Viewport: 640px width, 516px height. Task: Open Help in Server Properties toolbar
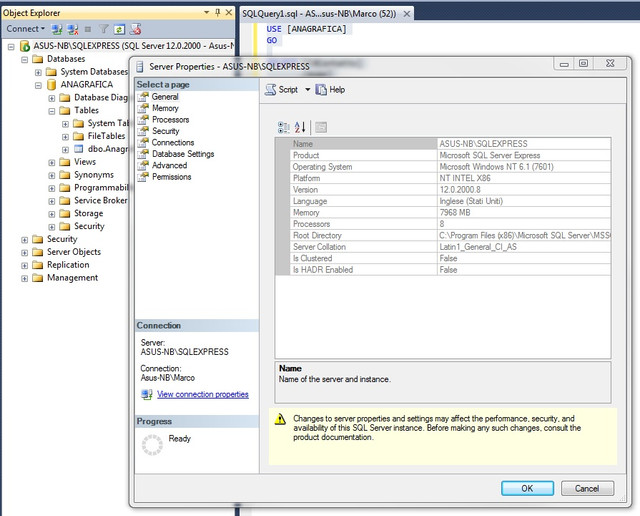[x=331, y=90]
